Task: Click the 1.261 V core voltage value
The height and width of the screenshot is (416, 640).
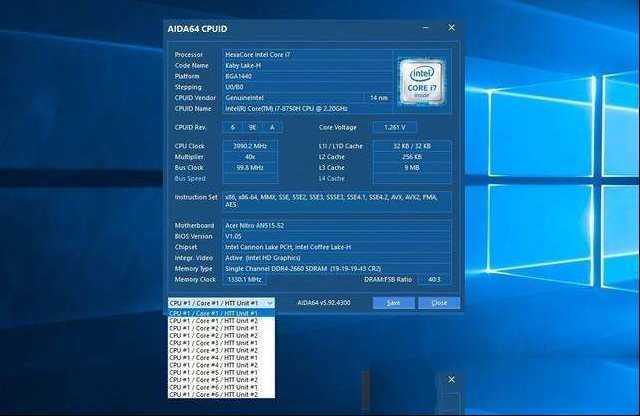Action: [x=395, y=127]
